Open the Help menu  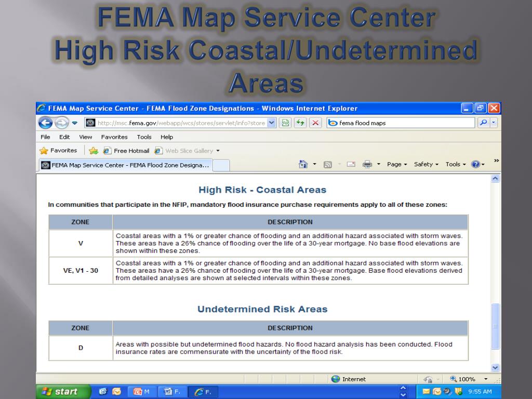point(167,137)
